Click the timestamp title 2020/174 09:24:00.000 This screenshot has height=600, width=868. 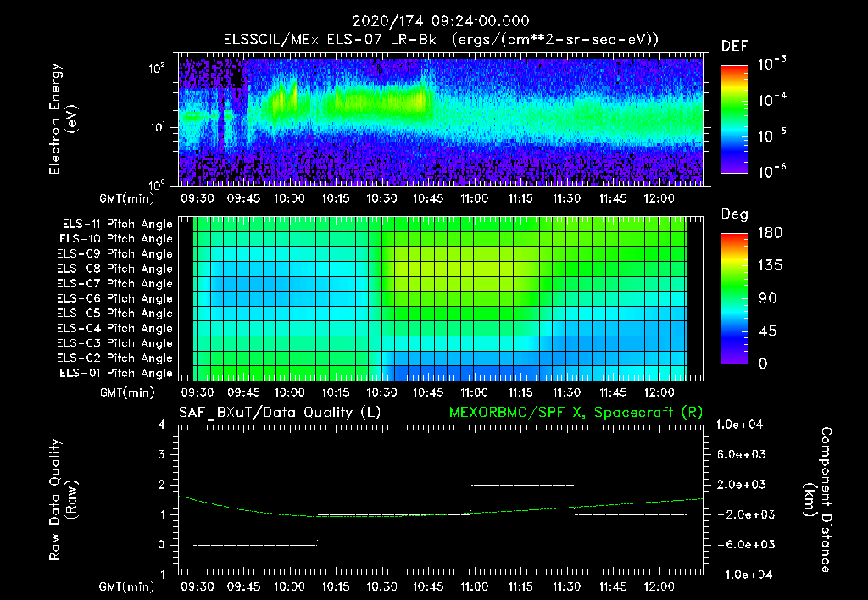coord(441,21)
